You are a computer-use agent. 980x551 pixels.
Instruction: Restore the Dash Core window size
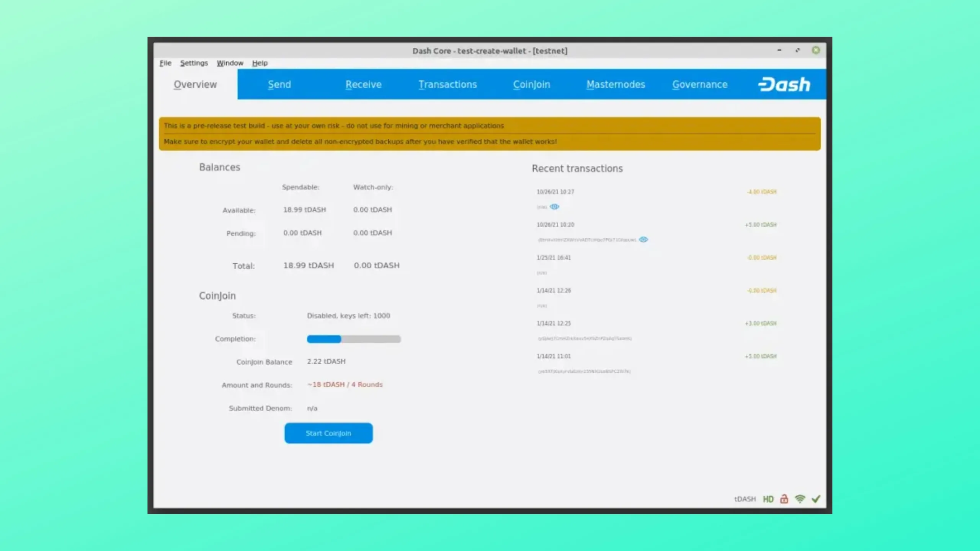pyautogui.click(x=797, y=50)
